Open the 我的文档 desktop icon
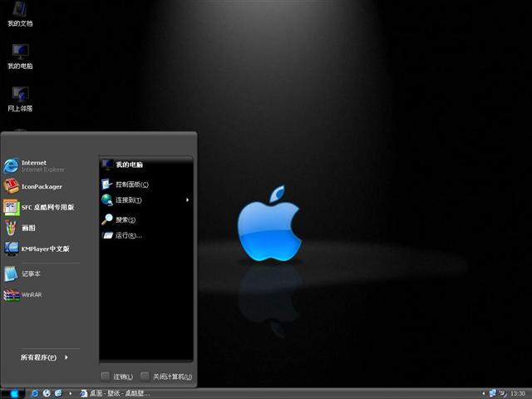The height and width of the screenshot is (399, 532). pyautogui.click(x=20, y=14)
